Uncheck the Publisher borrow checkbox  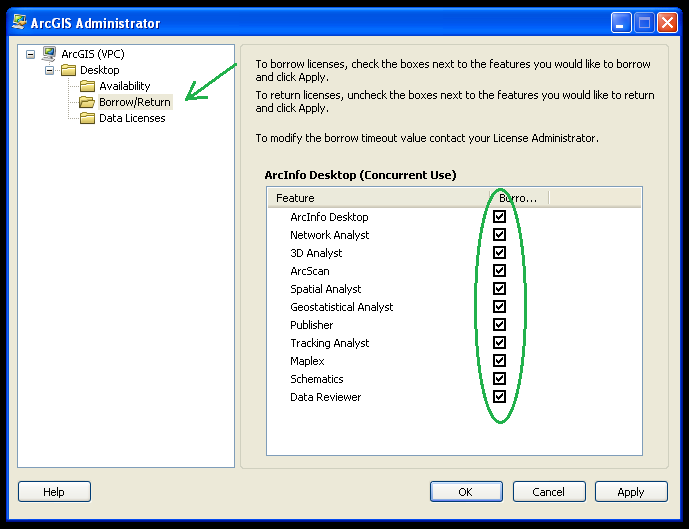tap(499, 325)
